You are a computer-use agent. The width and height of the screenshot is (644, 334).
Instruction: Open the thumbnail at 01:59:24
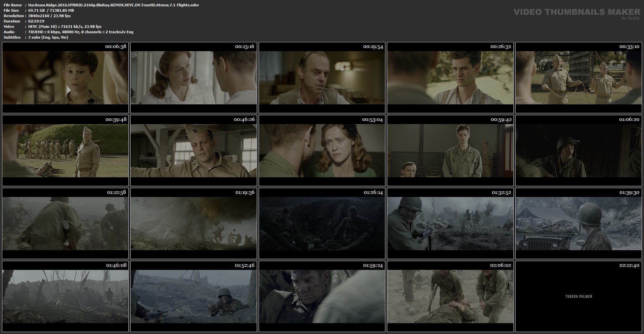point(322,296)
